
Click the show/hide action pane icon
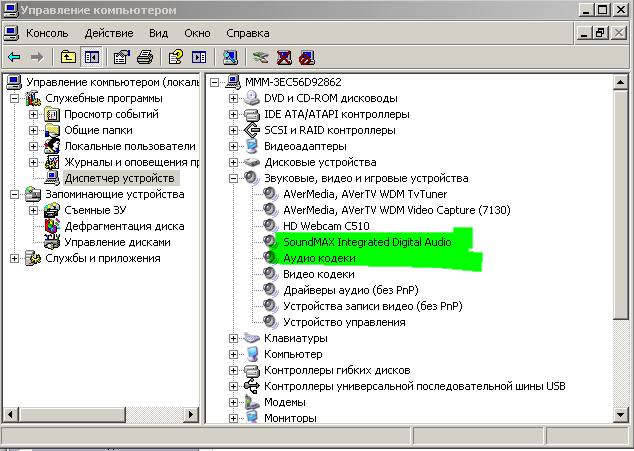pyautogui.click(x=199, y=57)
